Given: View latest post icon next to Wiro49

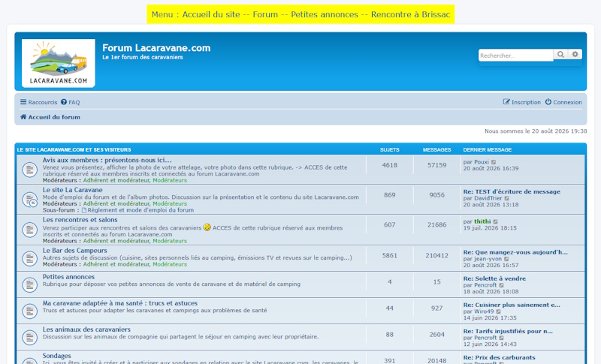Looking at the screenshot, I should [x=498, y=311].
